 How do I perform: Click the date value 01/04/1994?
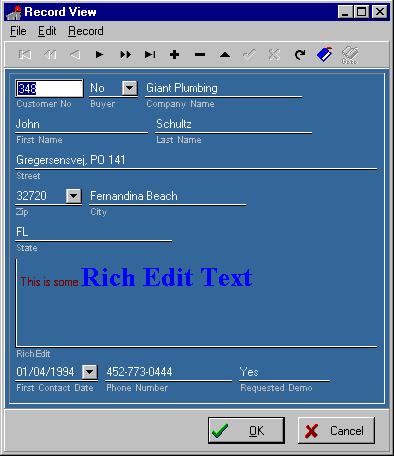[x=45, y=372]
